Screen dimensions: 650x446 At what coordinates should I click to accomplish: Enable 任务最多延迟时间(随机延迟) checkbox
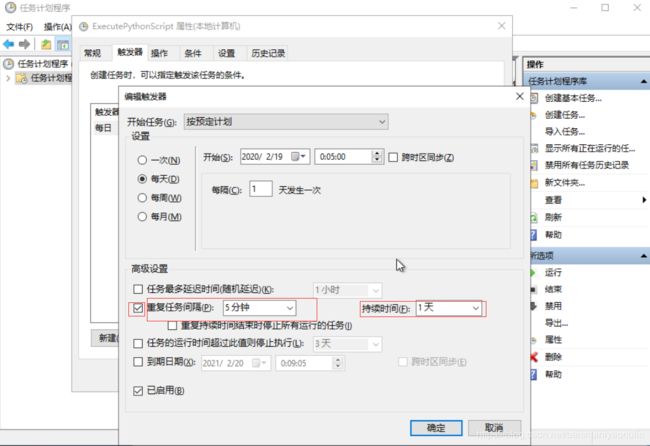(138, 289)
